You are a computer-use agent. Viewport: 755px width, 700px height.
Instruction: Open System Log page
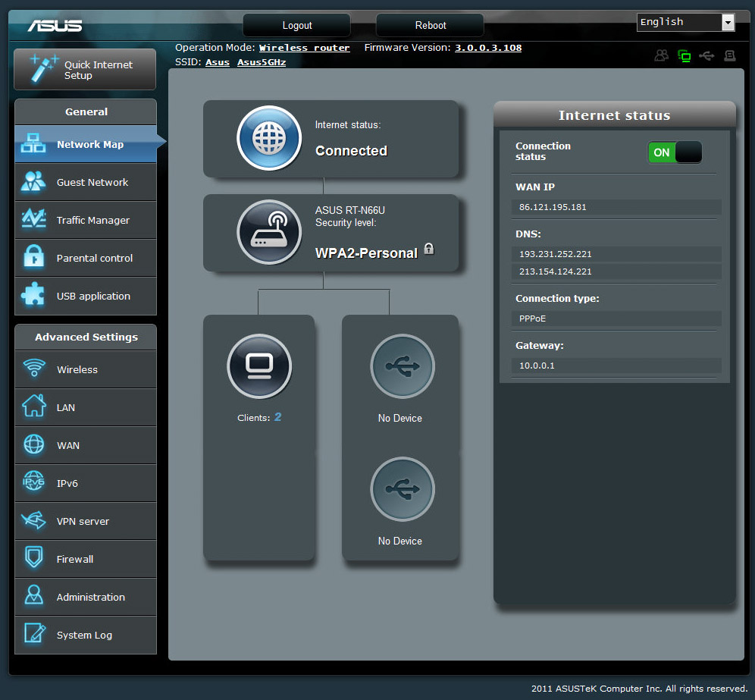click(86, 635)
